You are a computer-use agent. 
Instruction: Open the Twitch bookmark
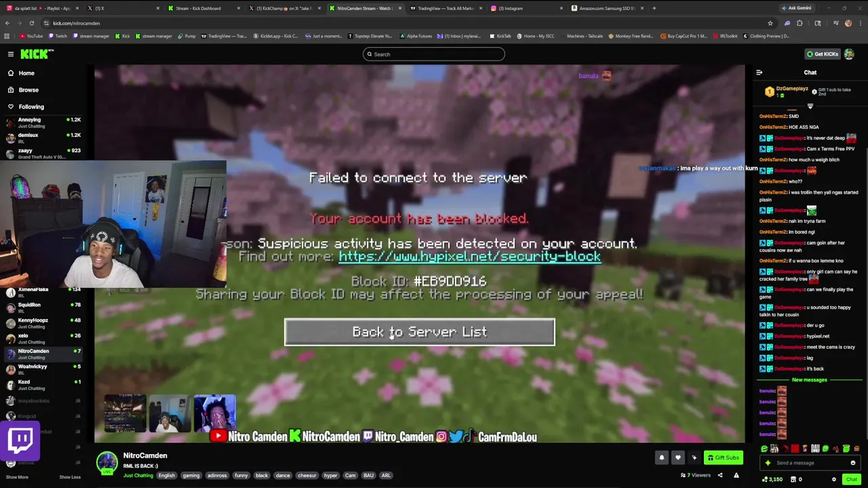pos(58,36)
